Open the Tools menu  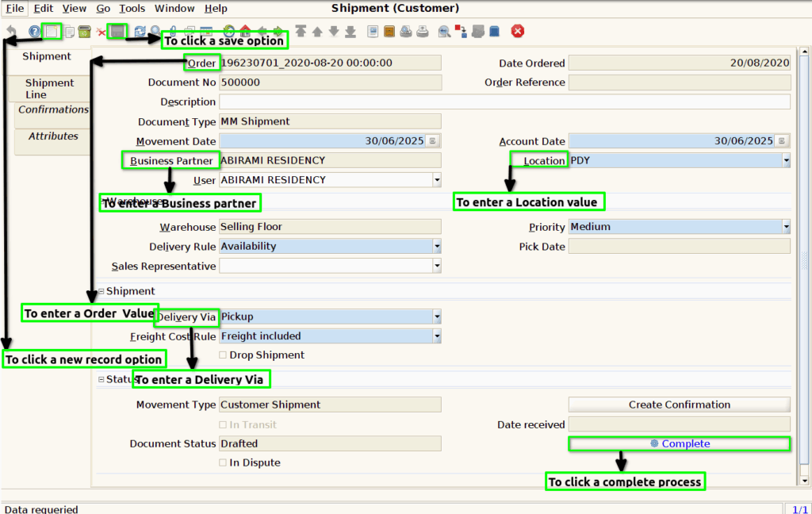[x=132, y=8]
